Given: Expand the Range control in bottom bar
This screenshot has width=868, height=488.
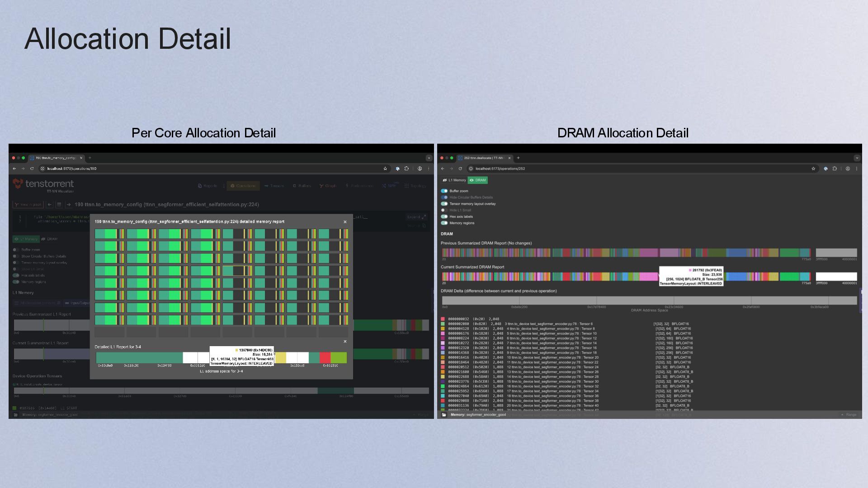Looking at the screenshot, I should pos(849,415).
